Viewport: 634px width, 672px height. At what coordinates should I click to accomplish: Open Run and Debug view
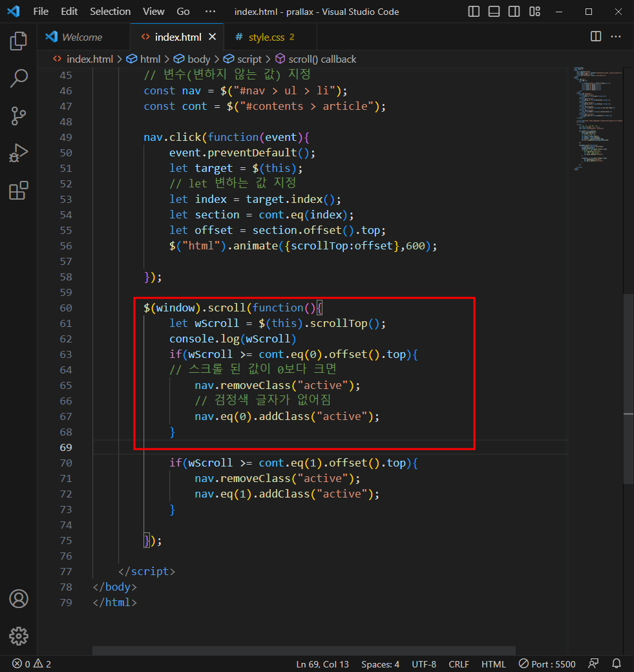pos(19,153)
